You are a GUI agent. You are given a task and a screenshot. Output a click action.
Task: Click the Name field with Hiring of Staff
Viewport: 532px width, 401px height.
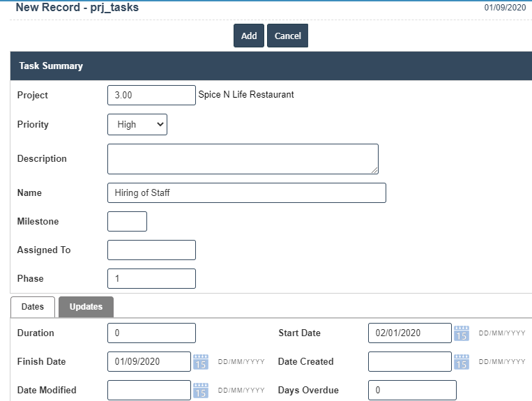(246, 193)
